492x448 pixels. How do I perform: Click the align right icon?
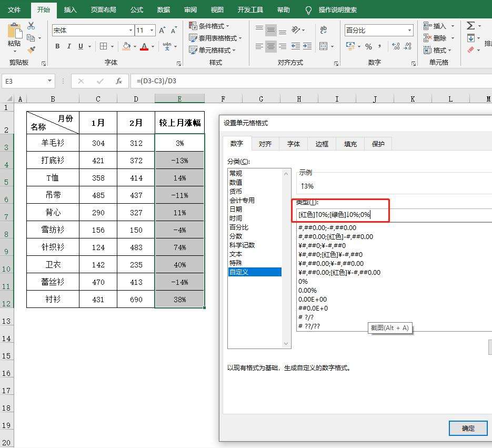(283, 46)
